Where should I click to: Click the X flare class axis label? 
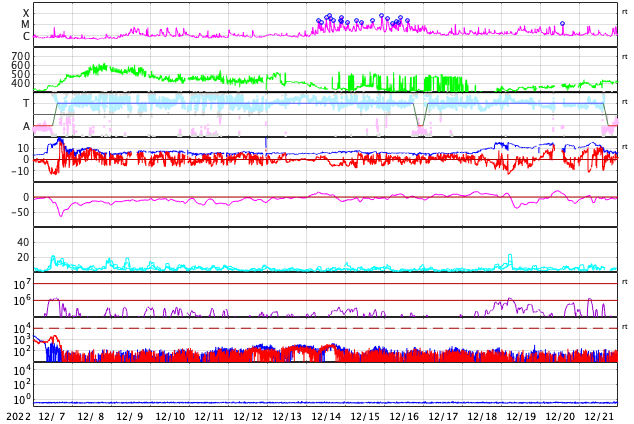coord(26,13)
